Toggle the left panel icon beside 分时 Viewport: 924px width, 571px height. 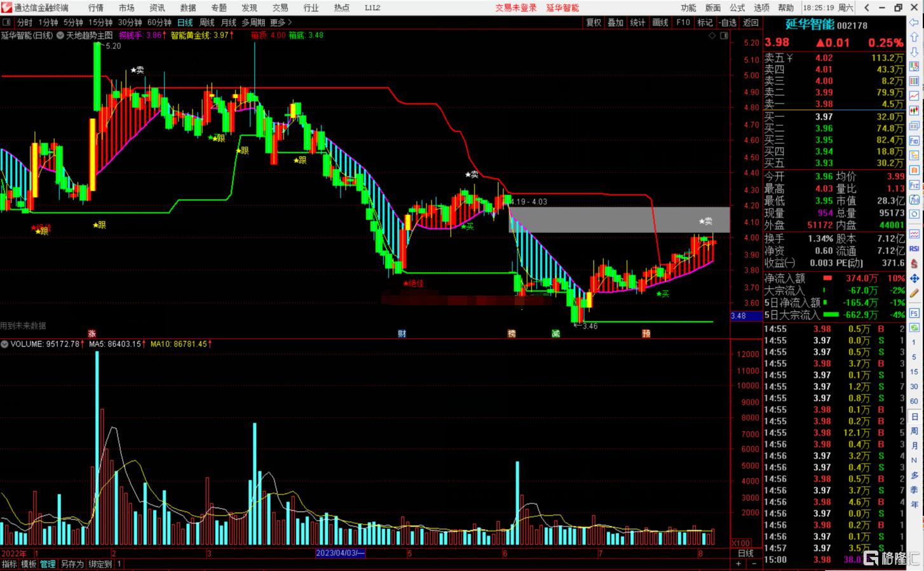[7, 22]
